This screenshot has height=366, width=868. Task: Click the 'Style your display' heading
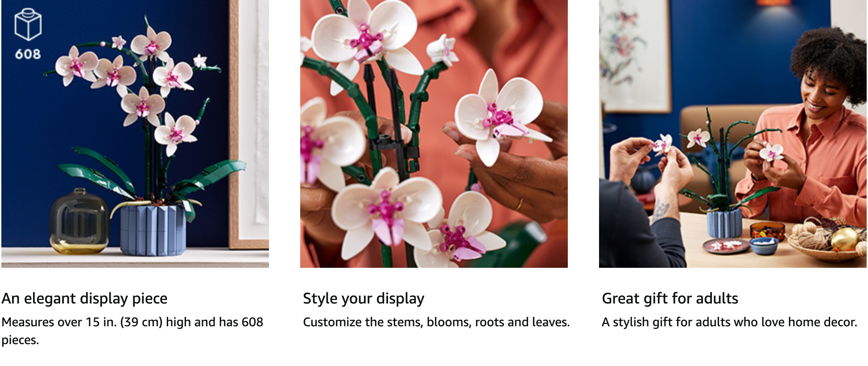(364, 298)
